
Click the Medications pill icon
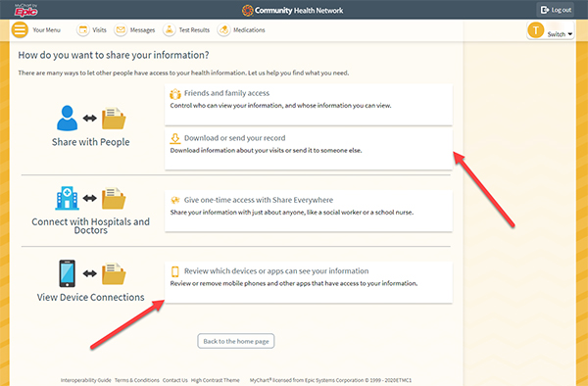click(223, 30)
